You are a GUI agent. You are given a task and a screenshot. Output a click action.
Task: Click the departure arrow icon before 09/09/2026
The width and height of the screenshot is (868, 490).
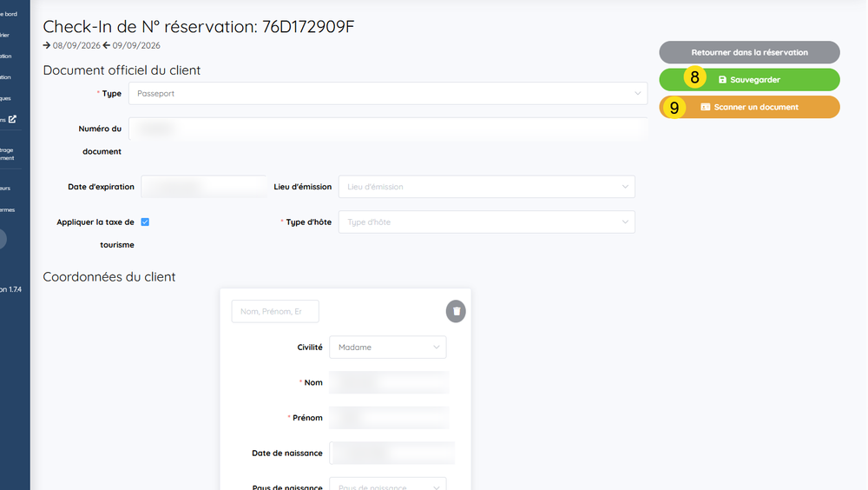coord(106,45)
